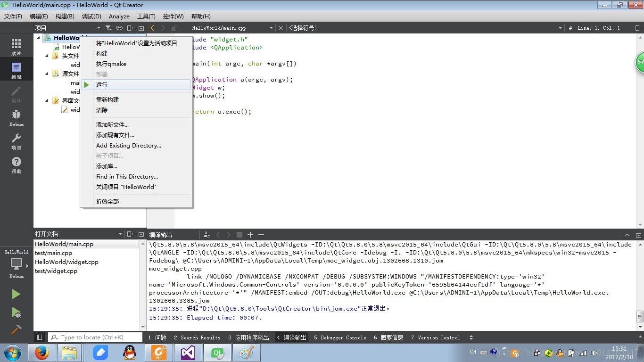Open the 文件(F) menu
644x362 pixels.
tap(13, 16)
